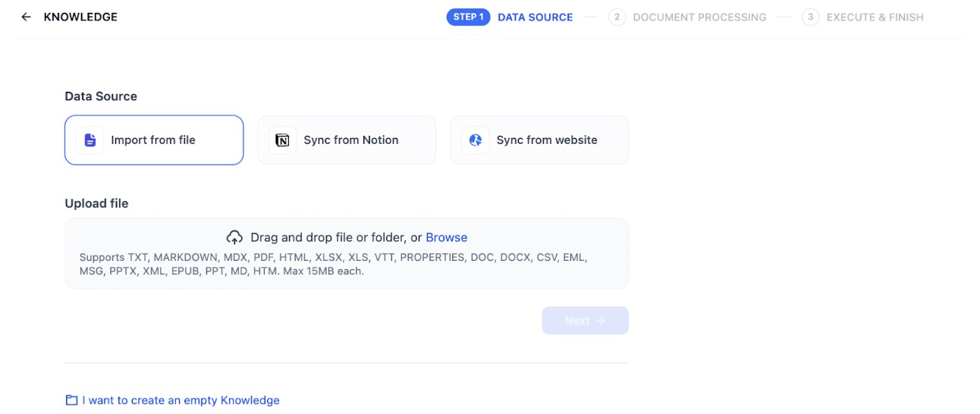Click the supported file types text in upload area

(334, 264)
